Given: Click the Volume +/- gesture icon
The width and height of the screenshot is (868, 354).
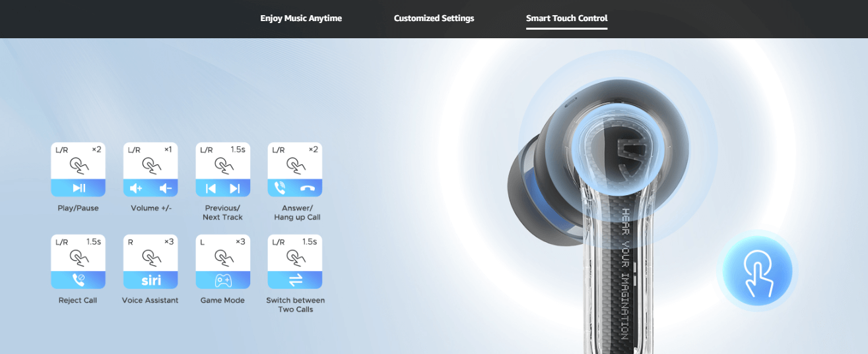Looking at the screenshot, I should (150, 169).
